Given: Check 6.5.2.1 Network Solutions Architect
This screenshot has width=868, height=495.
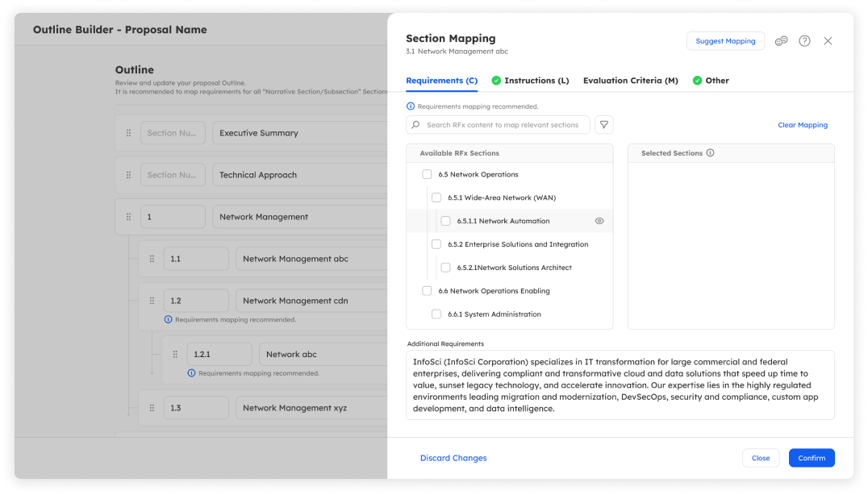Looking at the screenshot, I should coord(445,268).
